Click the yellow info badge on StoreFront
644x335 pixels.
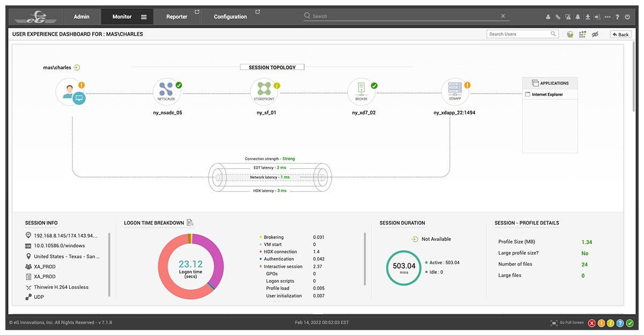pos(277,85)
